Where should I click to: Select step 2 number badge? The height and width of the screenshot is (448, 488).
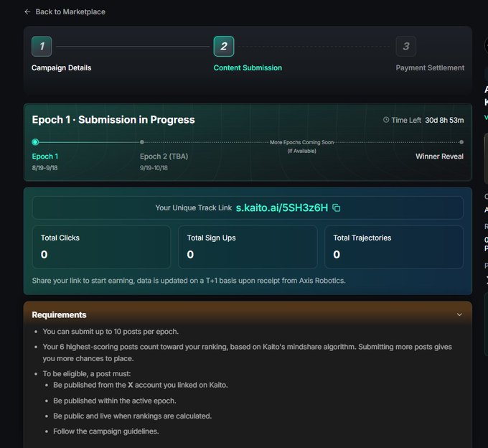(x=224, y=47)
